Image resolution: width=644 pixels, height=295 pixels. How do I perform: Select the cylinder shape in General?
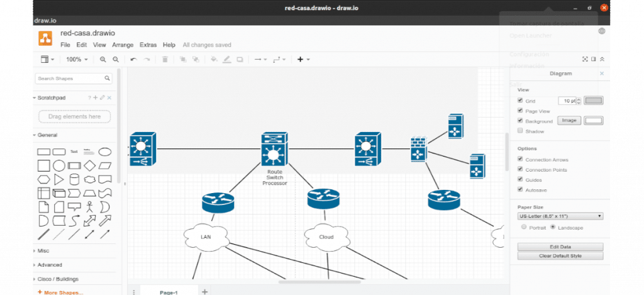pyautogui.click(x=74, y=179)
